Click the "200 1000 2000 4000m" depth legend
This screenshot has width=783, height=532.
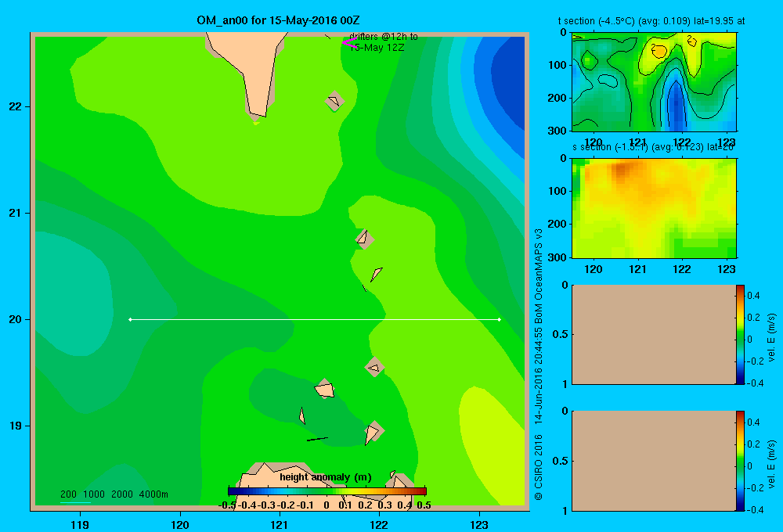(x=114, y=494)
